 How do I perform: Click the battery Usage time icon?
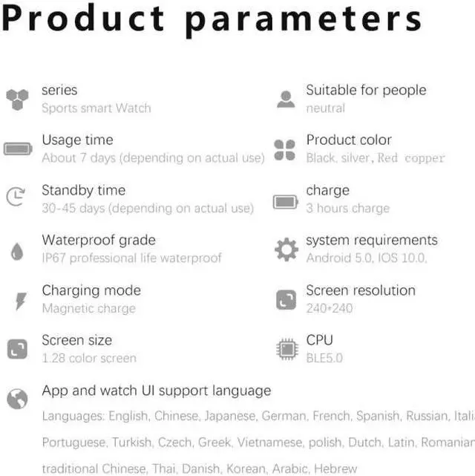[x=18, y=149]
